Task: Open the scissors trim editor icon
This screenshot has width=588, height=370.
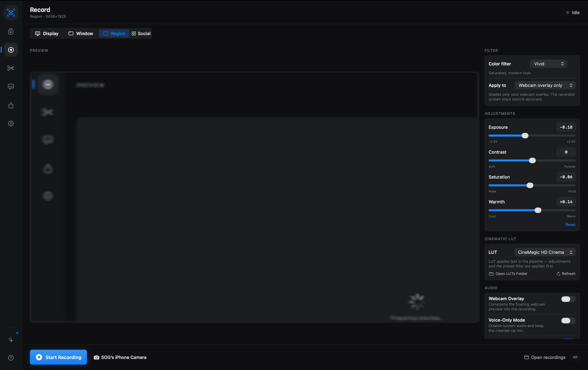Action: click(11, 68)
